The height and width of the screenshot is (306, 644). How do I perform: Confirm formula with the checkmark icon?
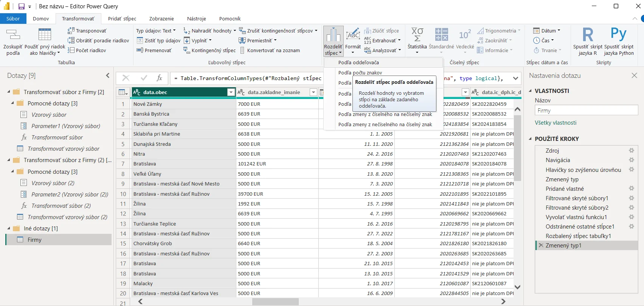144,78
